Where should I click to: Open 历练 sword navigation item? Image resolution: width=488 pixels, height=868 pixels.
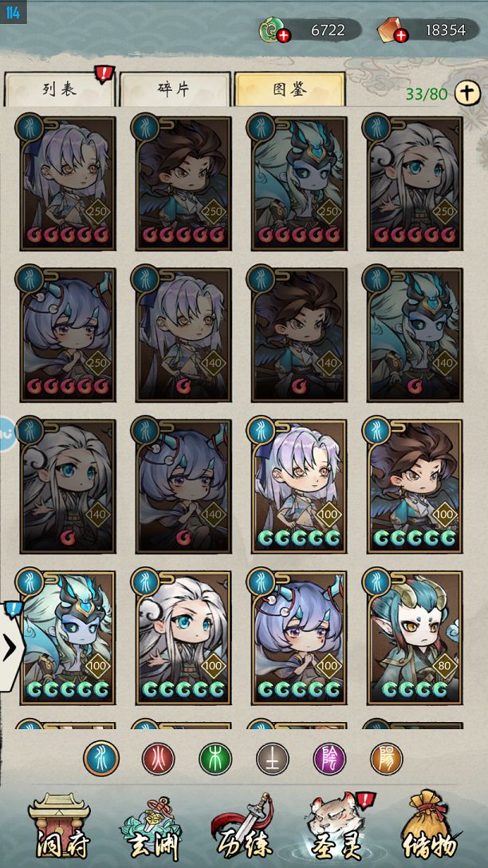(242, 829)
